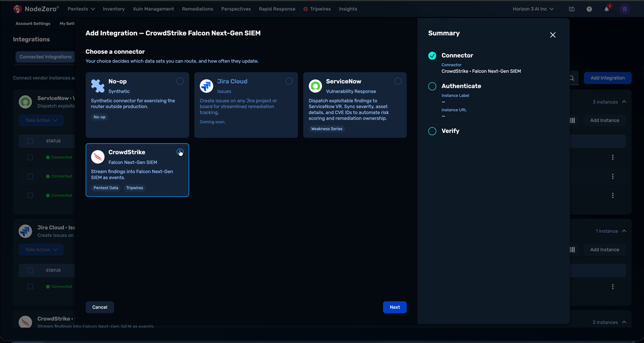Open second ServiceNow row kebab menu
The height and width of the screenshot is (343, 644).
coord(613,176)
